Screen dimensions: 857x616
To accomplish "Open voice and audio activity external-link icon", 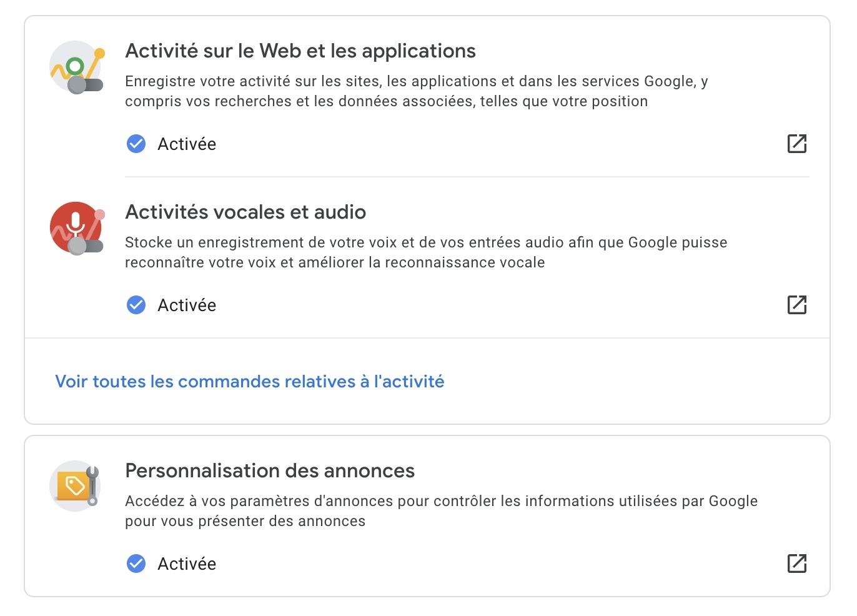I will (x=796, y=305).
